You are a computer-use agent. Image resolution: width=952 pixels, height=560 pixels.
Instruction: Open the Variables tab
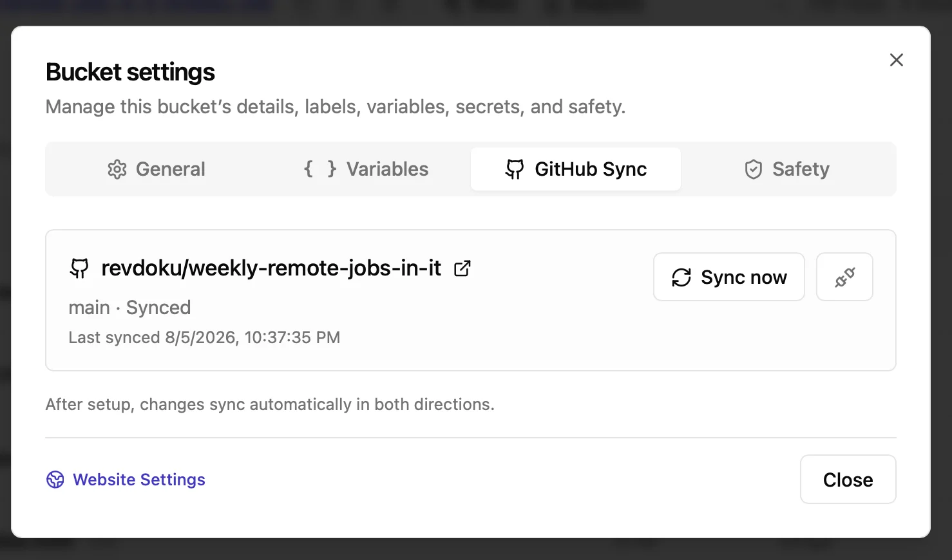(x=365, y=169)
